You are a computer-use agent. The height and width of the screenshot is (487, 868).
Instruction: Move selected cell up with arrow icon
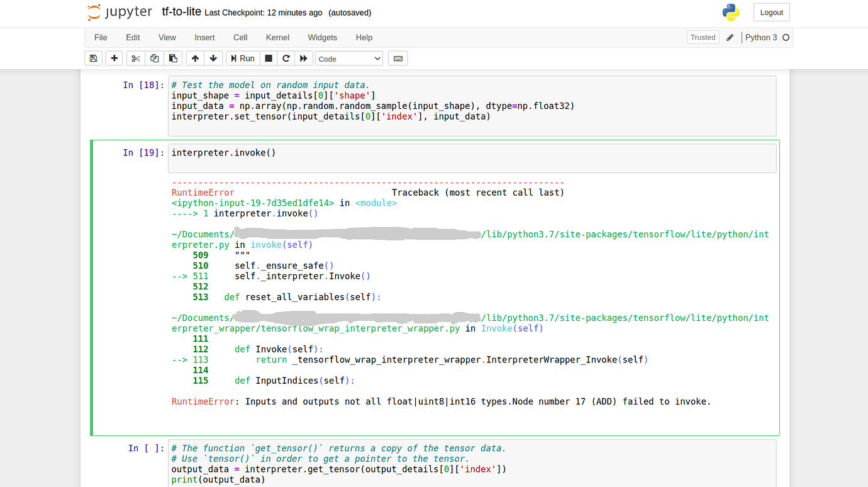coord(195,58)
